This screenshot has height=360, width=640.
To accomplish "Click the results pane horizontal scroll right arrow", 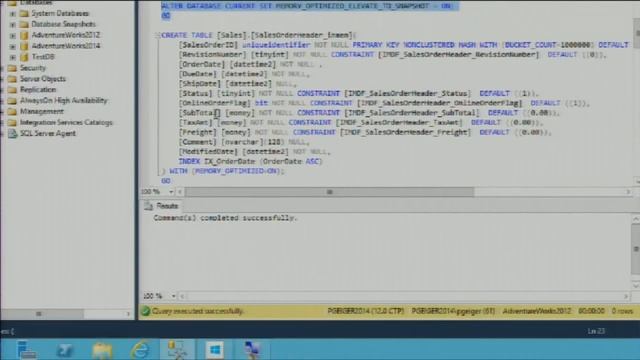I will 626,296.
